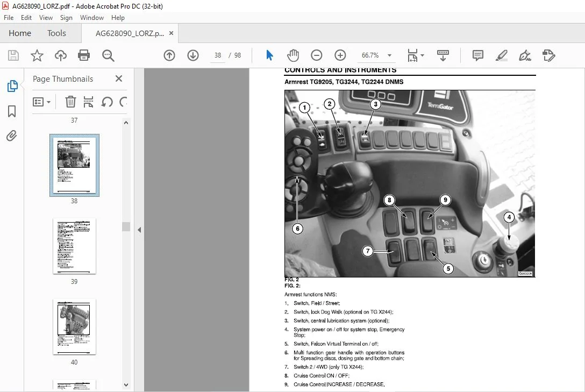
Task: Open the Edit menu
Action: coord(26,18)
